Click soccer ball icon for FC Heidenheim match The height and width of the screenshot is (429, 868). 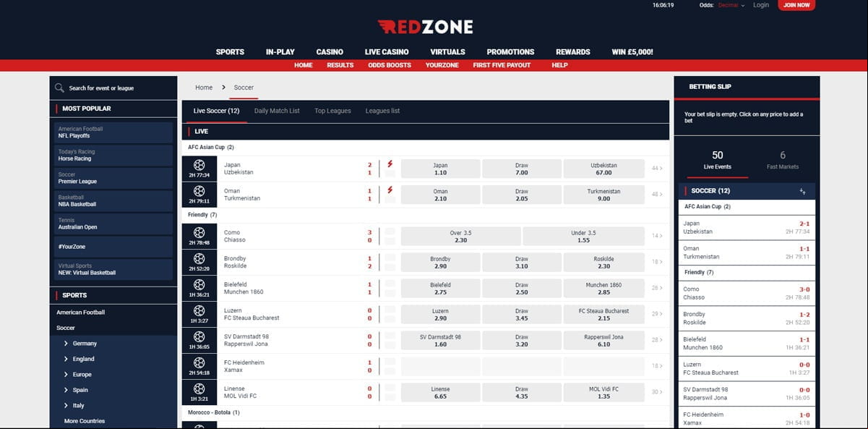click(199, 362)
